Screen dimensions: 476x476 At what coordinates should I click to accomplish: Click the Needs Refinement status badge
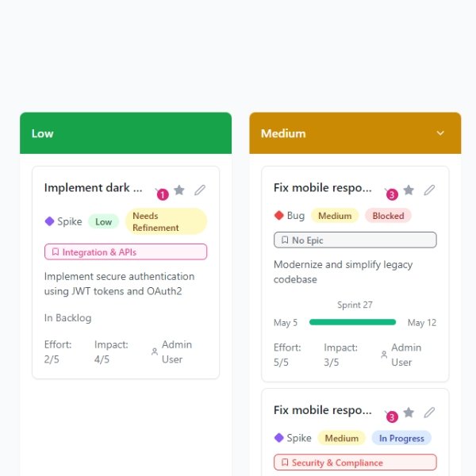[x=166, y=221]
